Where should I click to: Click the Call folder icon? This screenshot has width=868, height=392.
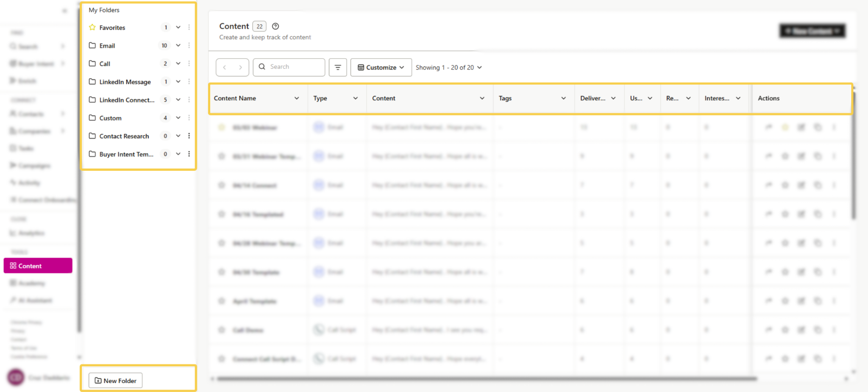point(92,64)
